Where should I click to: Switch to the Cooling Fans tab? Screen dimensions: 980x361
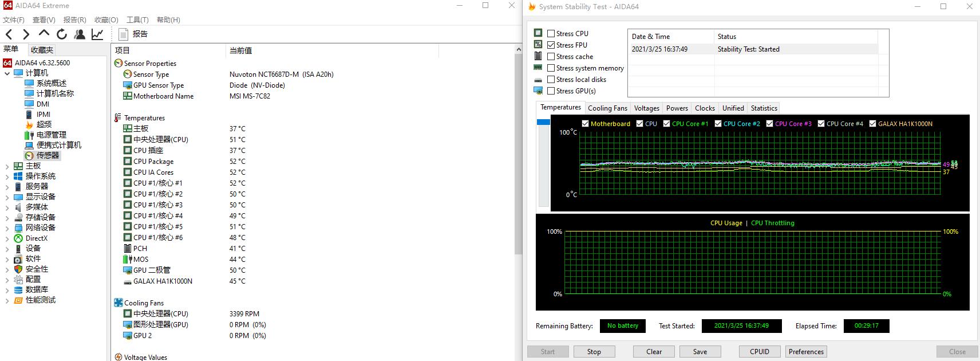click(607, 108)
